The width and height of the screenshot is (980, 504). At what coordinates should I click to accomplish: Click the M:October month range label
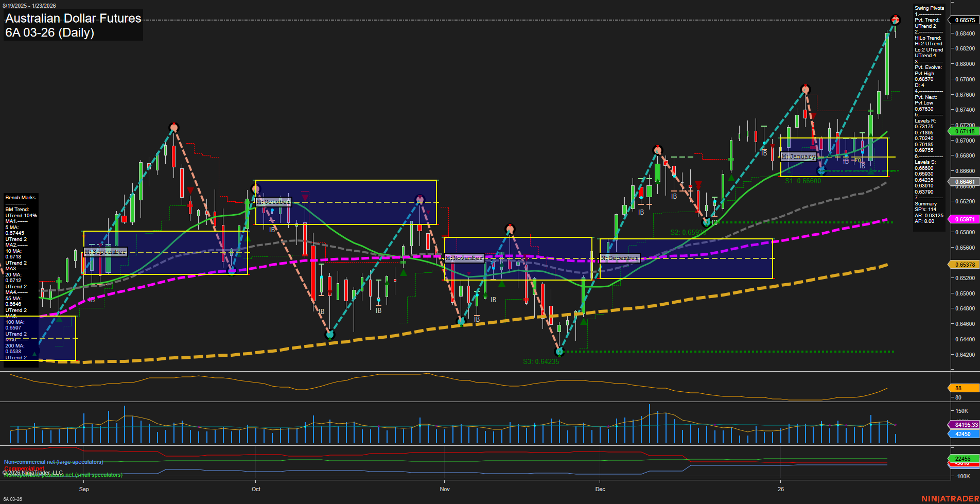pyautogui.click(x=273, y=201)
